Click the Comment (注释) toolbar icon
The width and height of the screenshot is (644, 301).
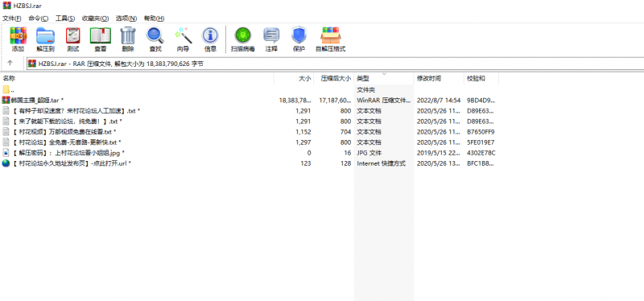[x=271, y=36]
